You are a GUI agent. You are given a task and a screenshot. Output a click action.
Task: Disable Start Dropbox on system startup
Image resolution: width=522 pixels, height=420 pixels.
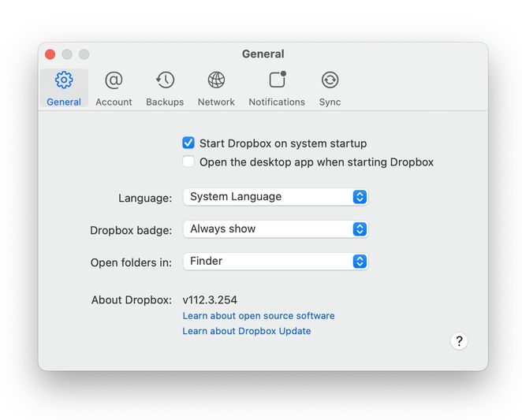coord(188,143)
